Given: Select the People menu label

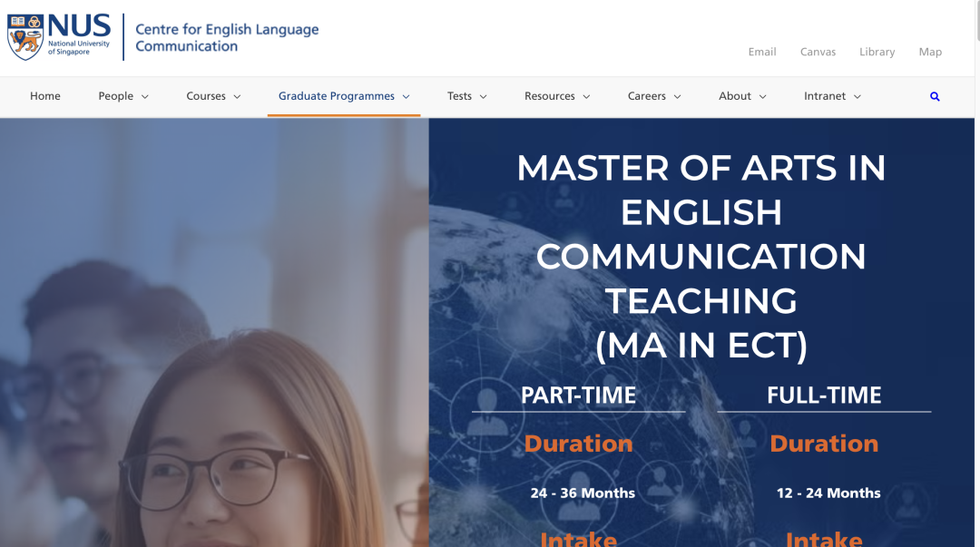Looking at the screenshot, I should click(x=115, y=96).
